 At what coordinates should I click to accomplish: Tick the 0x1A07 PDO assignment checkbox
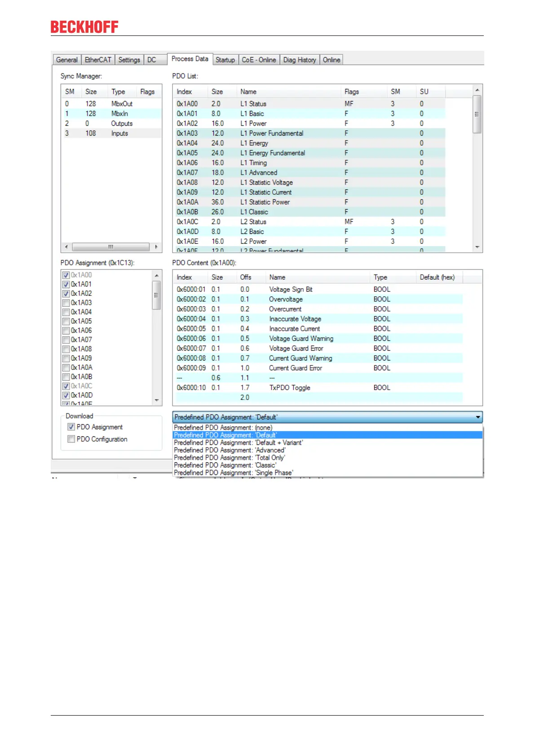pyautogui.click(x=66, y=340)
